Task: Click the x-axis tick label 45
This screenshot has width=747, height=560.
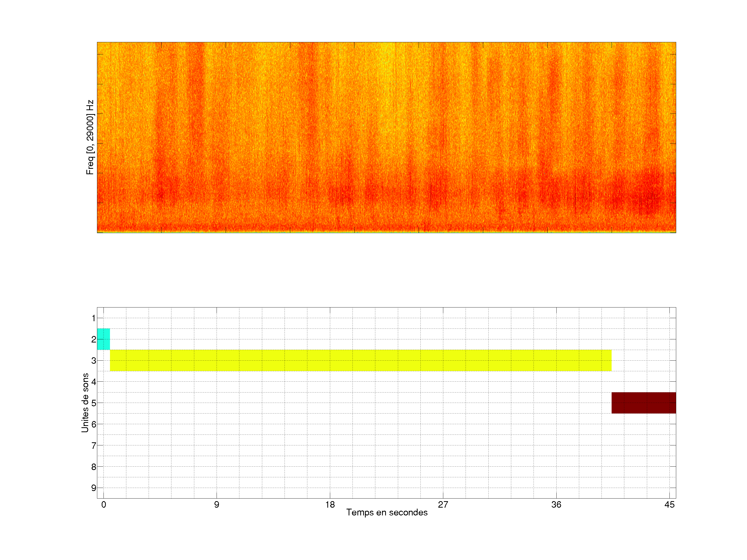Action: point(669,504)
